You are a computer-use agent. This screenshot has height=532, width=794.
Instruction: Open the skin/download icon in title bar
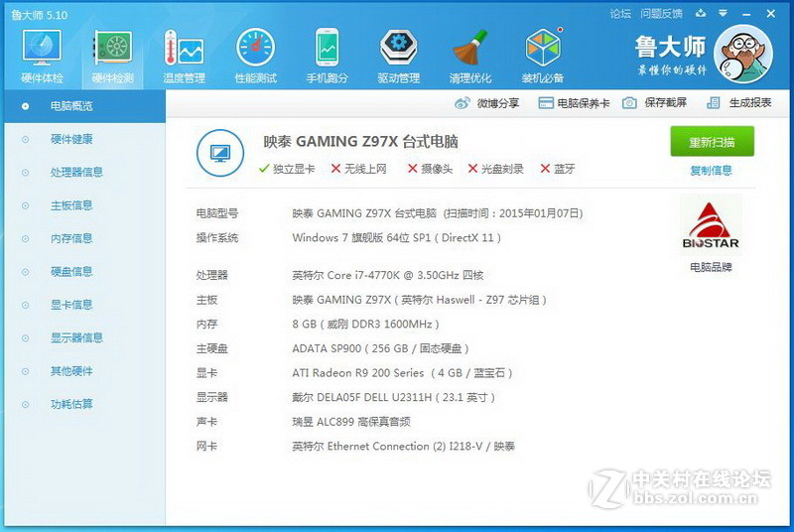(x=701, y=14)
